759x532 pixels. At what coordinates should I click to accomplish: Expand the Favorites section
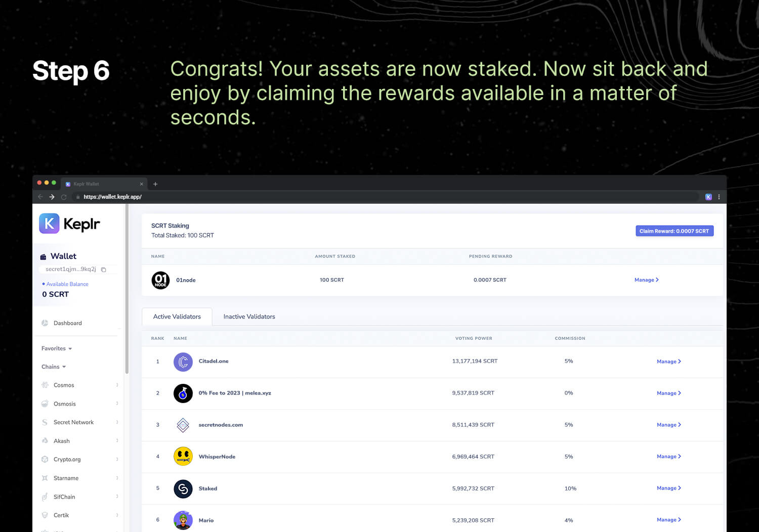point(57,348)
